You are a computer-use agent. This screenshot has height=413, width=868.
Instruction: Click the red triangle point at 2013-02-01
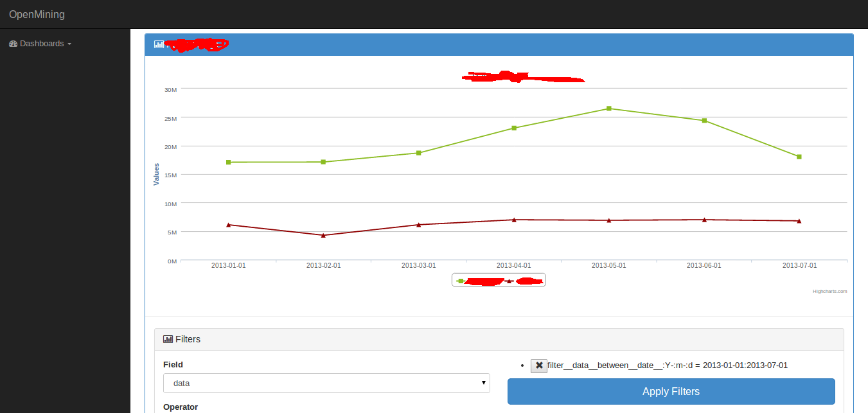(323, 235)
